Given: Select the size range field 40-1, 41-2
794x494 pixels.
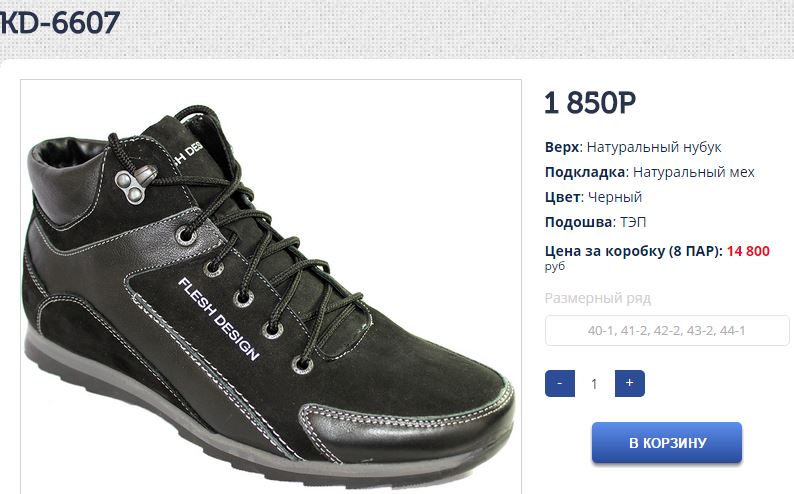Looking at the screenshot, I should pyautogui.click(x=667, y=331).
